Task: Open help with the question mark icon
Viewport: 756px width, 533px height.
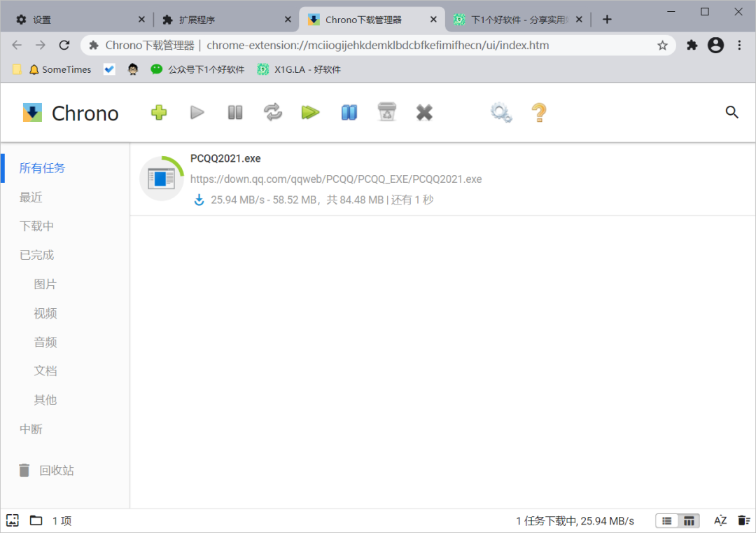Action: click(x=539, y=113)
